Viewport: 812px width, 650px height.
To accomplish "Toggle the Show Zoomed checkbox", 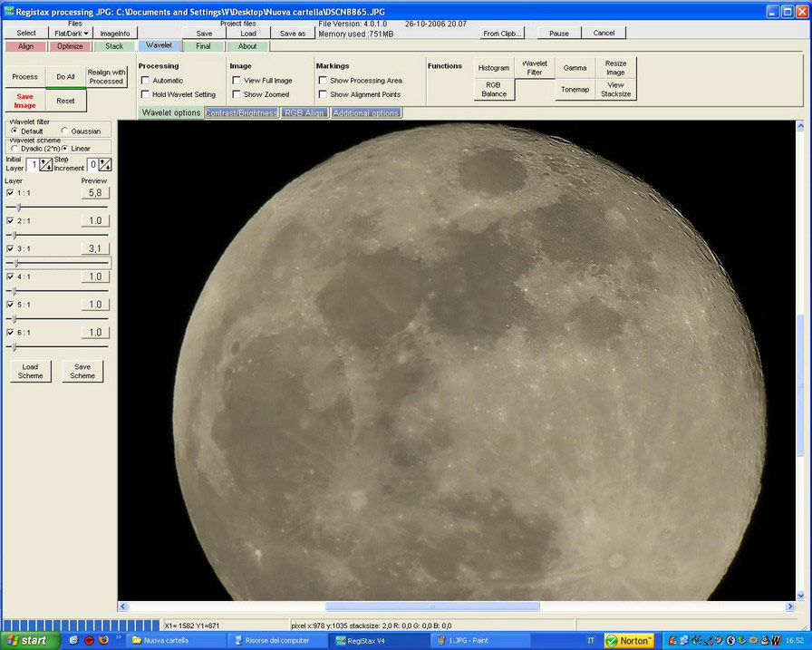I will pos(237,94).
